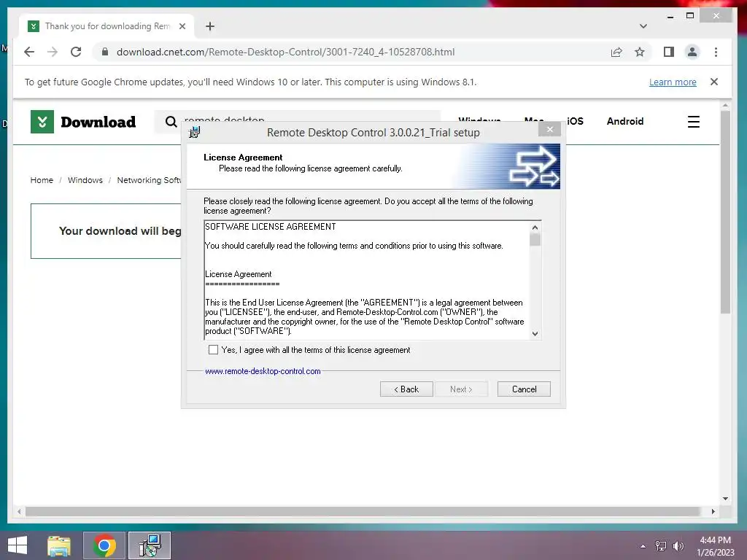Open volume control tray icon
This screenshot has width=747, height=560.
point(678,546)
